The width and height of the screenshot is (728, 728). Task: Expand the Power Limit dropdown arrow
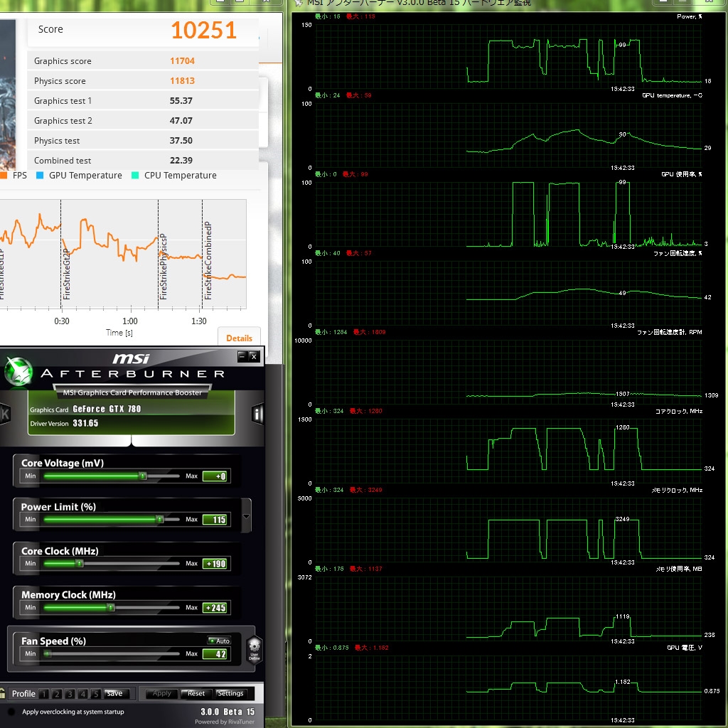coord(246,516)
